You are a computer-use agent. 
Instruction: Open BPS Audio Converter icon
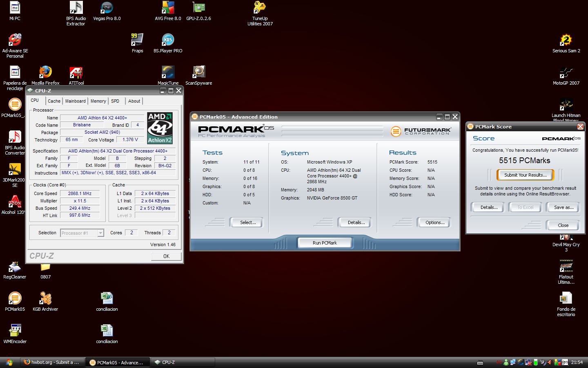15,143
